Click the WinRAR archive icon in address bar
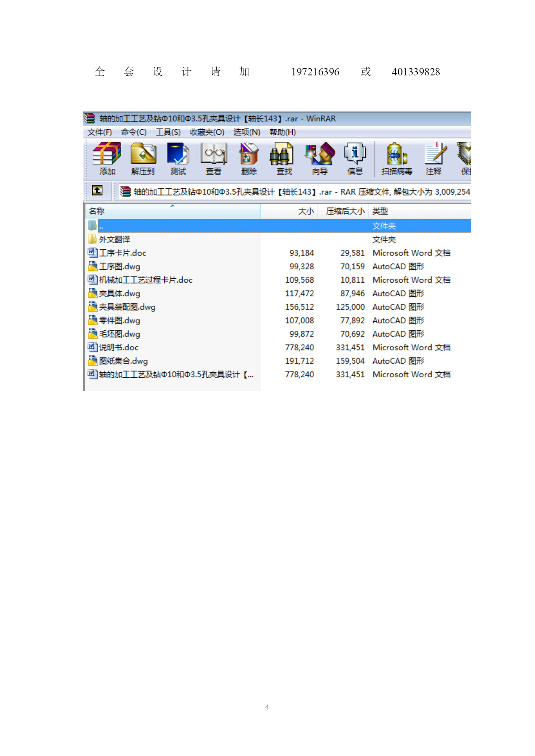The height and width of the screenshot is (756, 535). coord(125,191)
